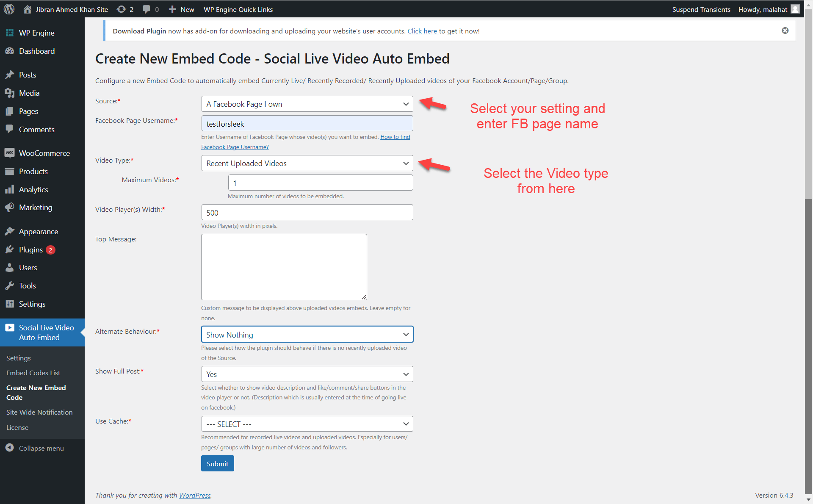Click the WordPress logo icon
The image size is (813, 504).
(x=9, y=9)
